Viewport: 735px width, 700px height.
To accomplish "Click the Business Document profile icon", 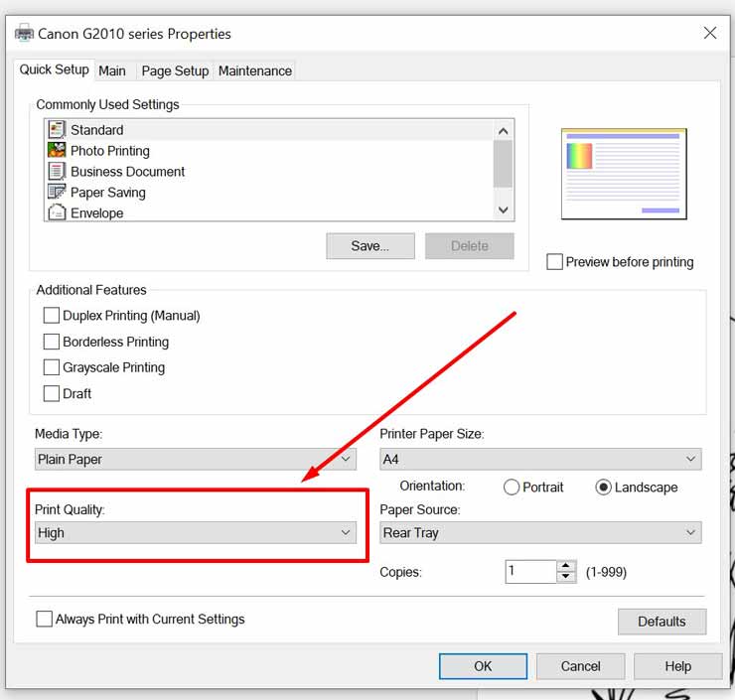I will point(57,172).
